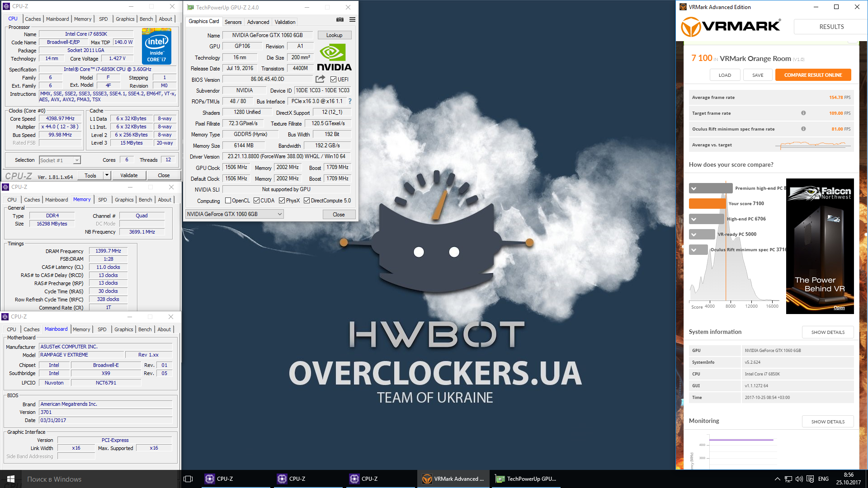Click the NVIDIA logo in GPU-Z

[x=334, y=57]
